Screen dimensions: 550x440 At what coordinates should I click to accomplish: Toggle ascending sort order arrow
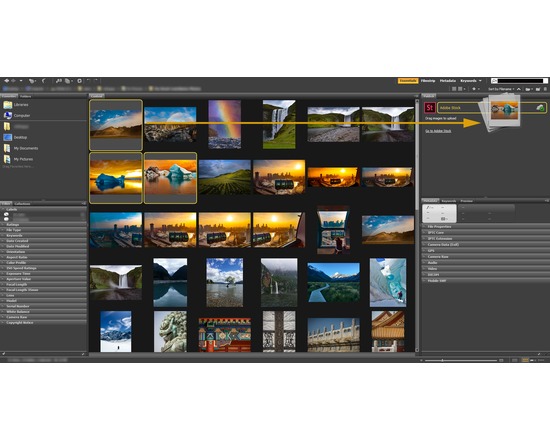tap(519, 89)
